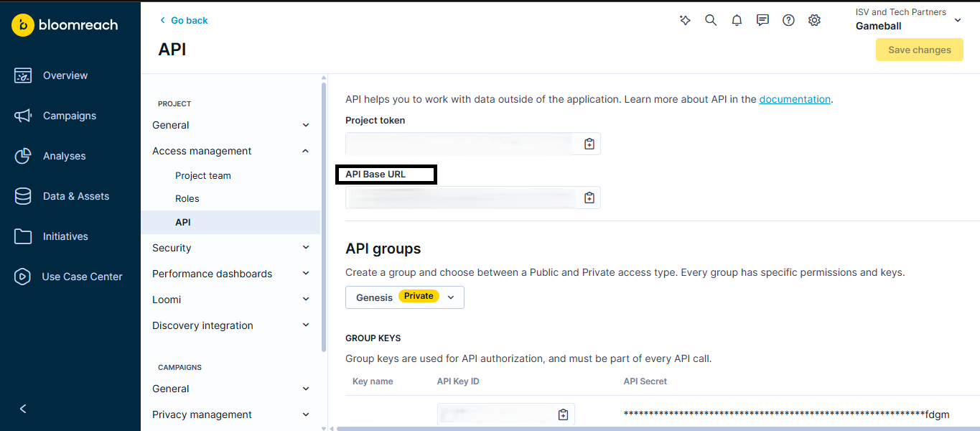Click the API Base URL field

pyautogui.click(x=473, y=198)
